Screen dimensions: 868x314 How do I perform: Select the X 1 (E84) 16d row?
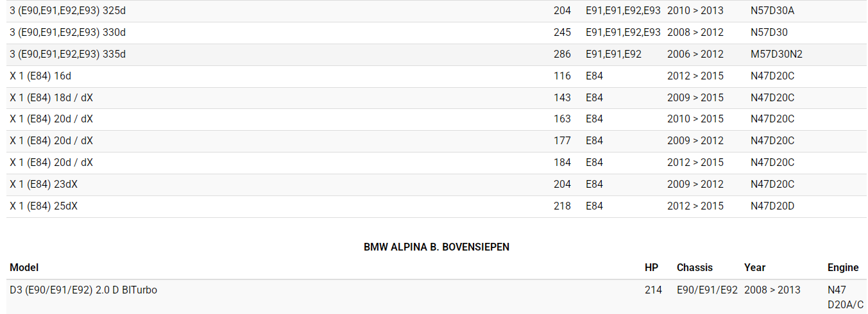(x=40, y=76)
